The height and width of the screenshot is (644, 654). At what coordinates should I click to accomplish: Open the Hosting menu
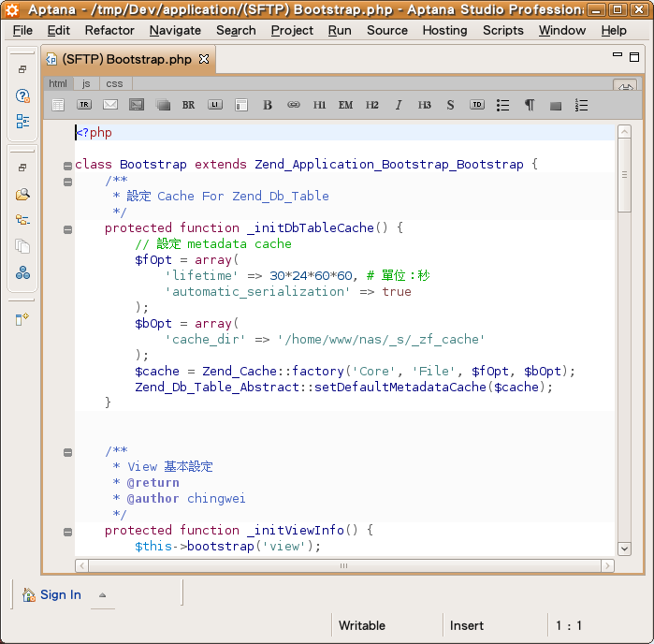click(x=444, y=30)
